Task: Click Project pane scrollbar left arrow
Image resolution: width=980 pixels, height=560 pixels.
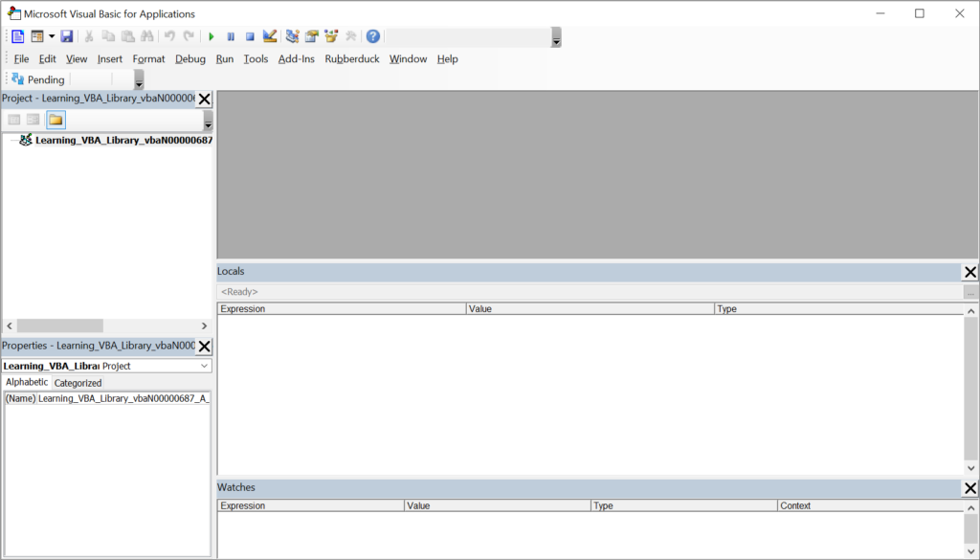Action: [10, 325]
